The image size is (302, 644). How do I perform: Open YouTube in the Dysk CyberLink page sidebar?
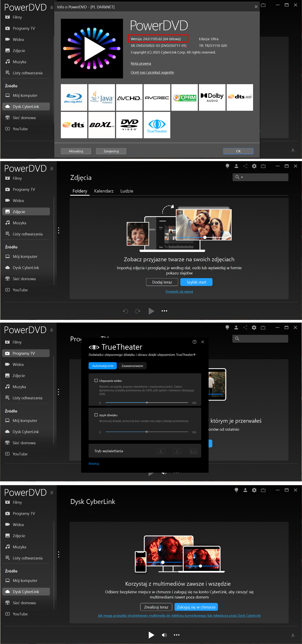coord(26,614)
